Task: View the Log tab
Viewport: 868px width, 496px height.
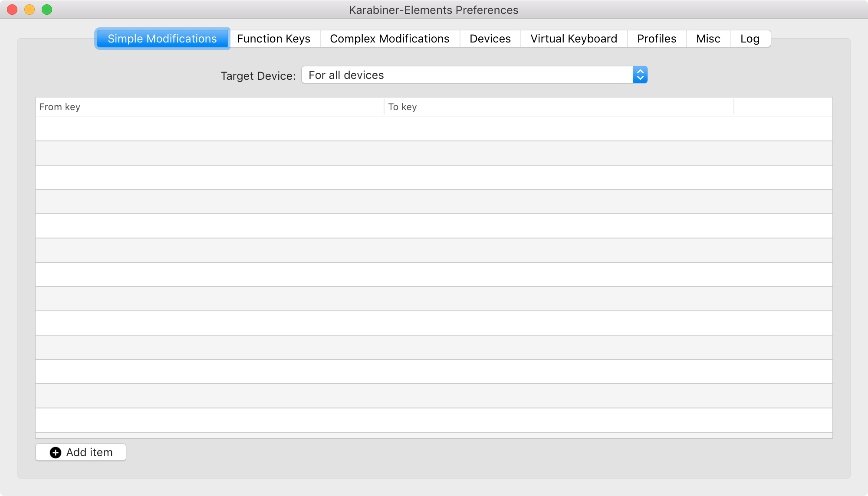Action: point(750,39)
